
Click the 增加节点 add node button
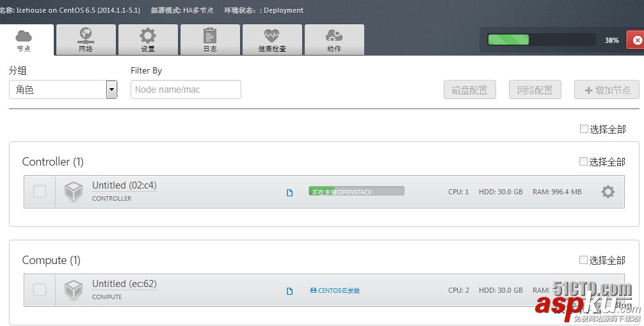click(x=607, y=89)
